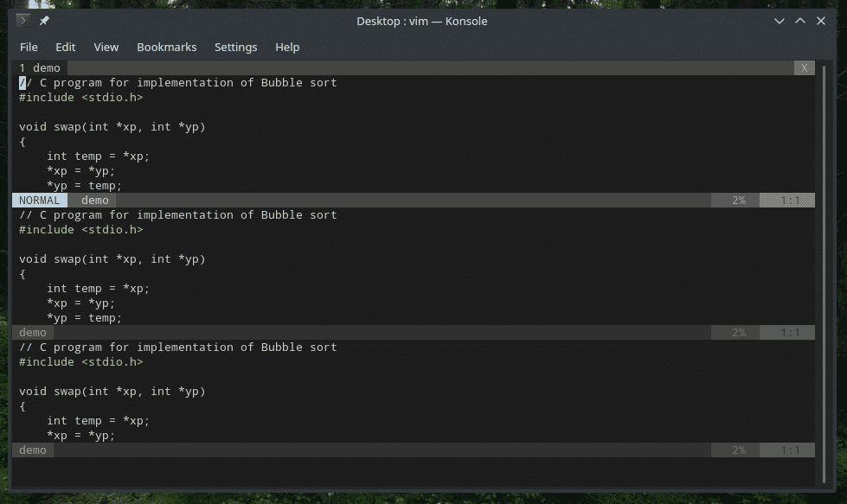Click 'demo' filename in the active status line

coord(94,201)
